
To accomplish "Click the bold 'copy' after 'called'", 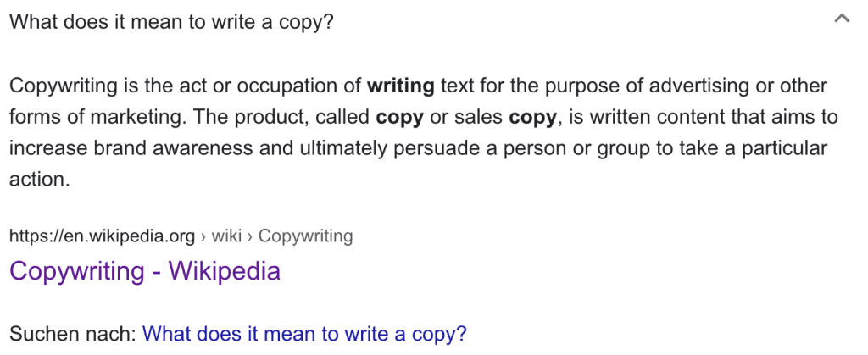I will pyautogui.click(x=400, y=118).
